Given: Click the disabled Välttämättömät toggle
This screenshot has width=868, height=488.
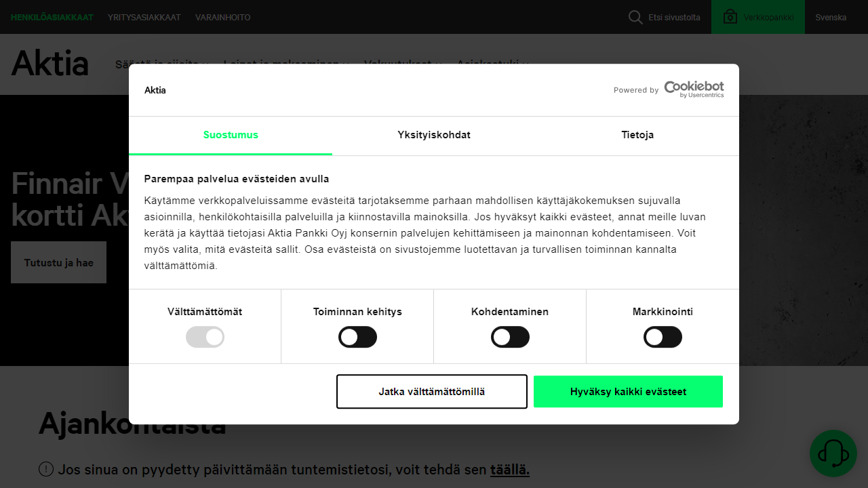Looking at the screenshot, I should 205,337.
